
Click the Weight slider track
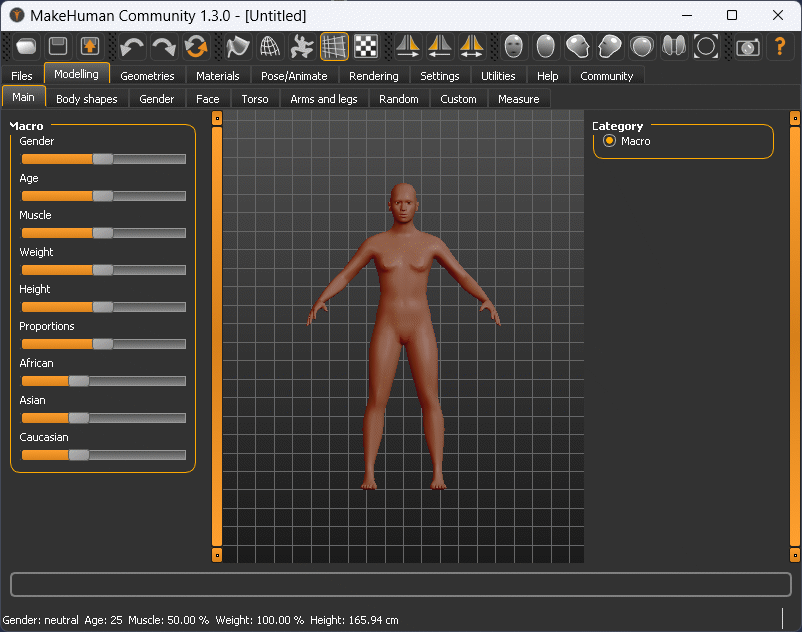(103, 270)
